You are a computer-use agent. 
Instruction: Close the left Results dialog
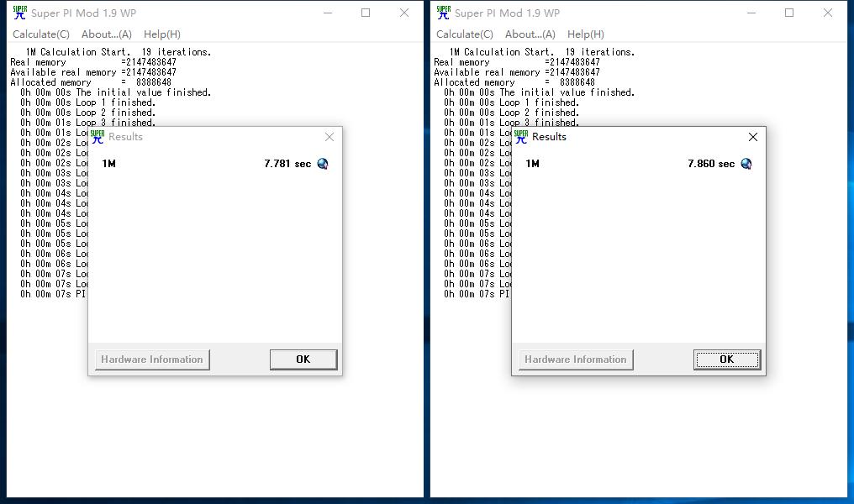pyautogui.click(x=329, y=137)
